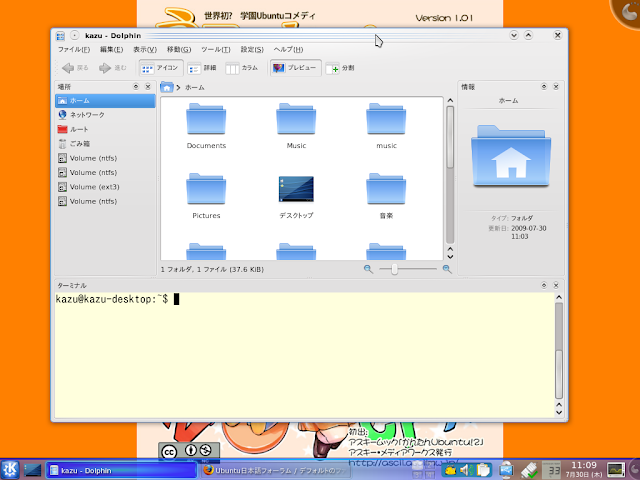
Task: Open the 表示(V) menu
Action: pos(145,49)
